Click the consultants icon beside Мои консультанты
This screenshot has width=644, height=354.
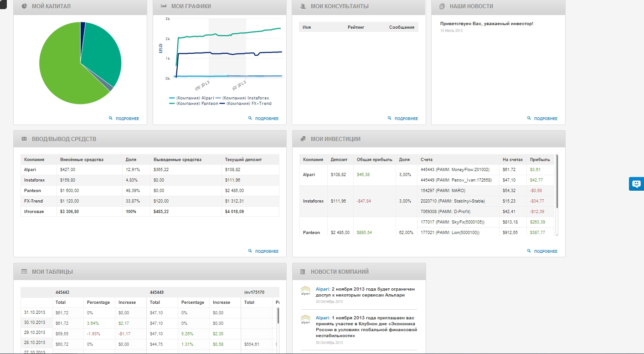pyautogui.click(x=303, y=6)
